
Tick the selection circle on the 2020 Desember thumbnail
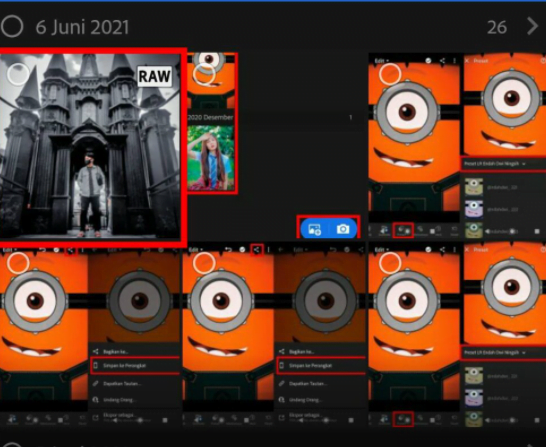pos(204,74)
